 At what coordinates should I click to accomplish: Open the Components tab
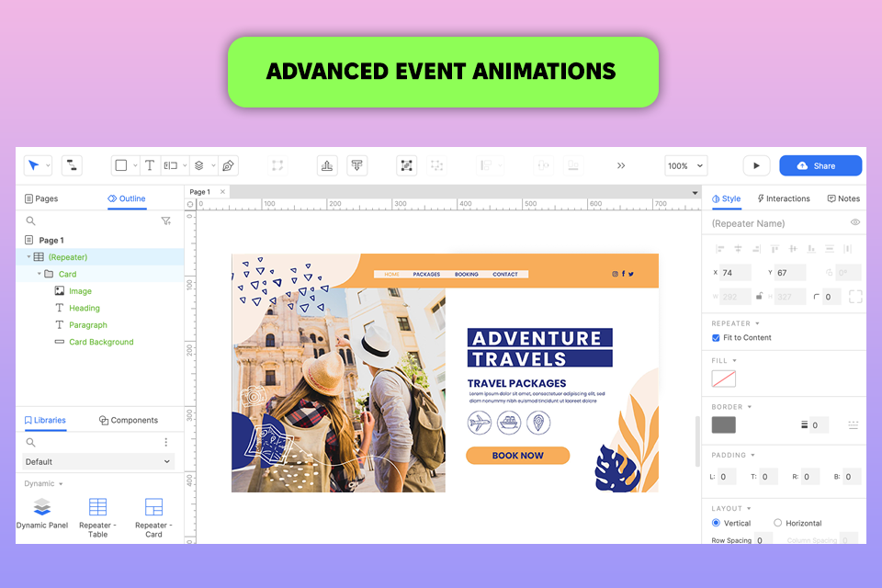129,420
